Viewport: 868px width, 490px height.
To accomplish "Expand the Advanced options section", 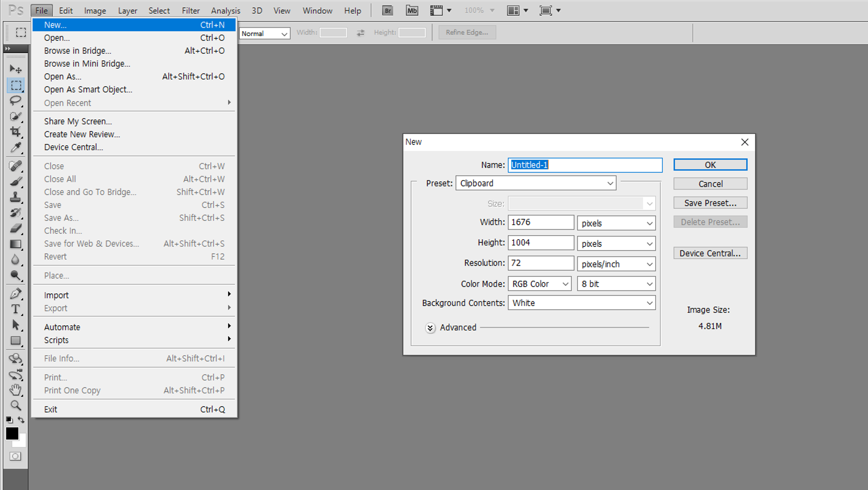I will pos(430,328).
